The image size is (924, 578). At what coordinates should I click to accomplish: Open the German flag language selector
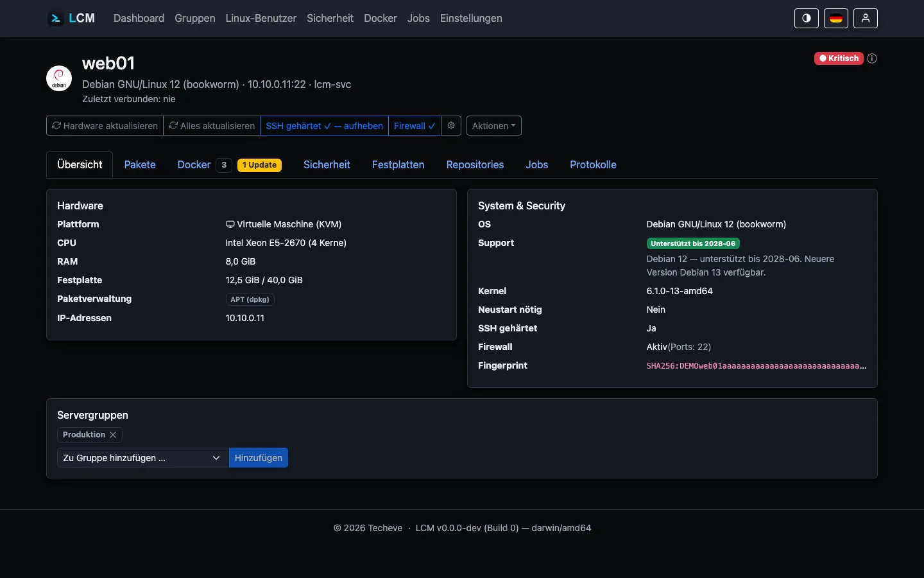coord(836,18)
